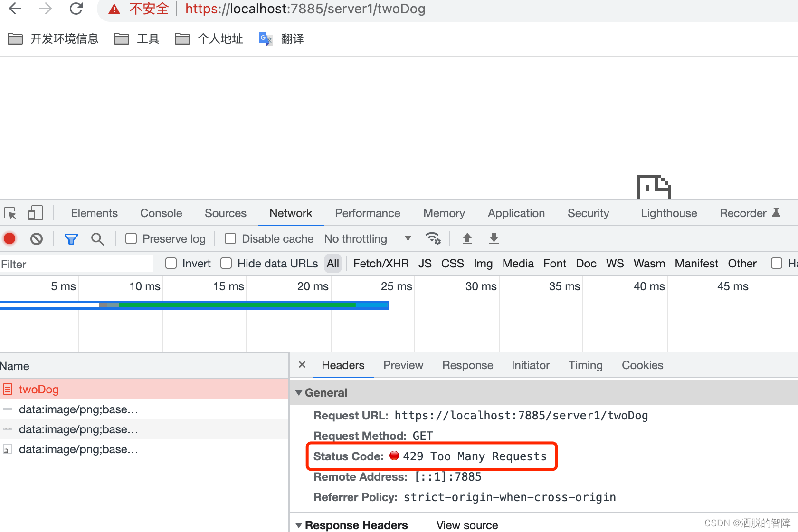Check the Invert filter checkbox
This screenshot has height=532, width=798.
(x=171, y=263)
